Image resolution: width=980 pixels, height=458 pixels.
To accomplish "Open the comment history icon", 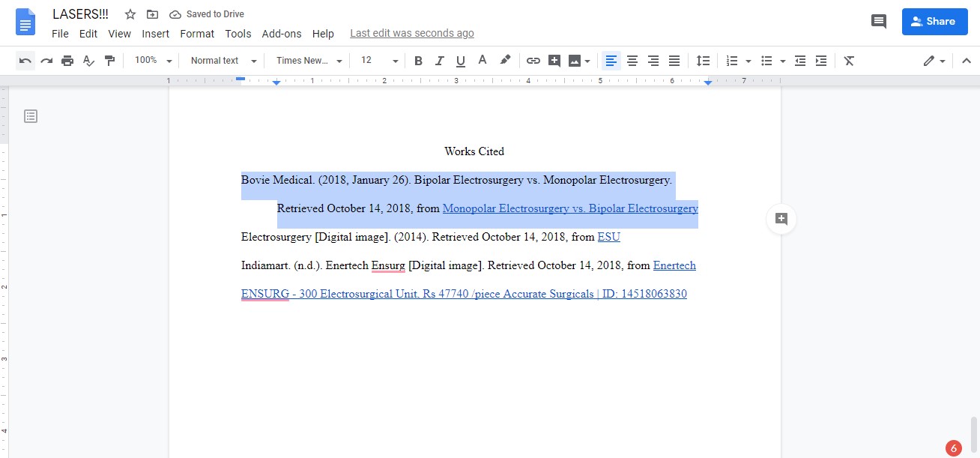I will click(878, 22).
